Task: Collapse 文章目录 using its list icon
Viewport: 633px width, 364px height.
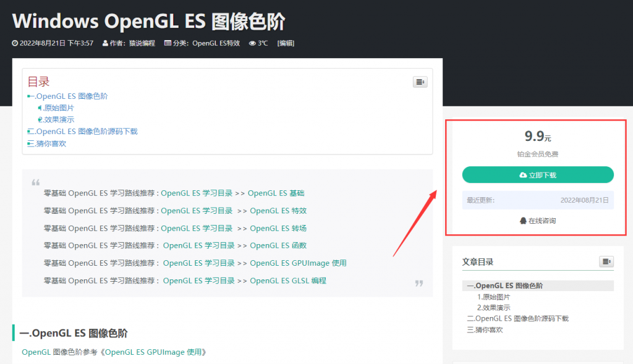Action: point(606,262)
